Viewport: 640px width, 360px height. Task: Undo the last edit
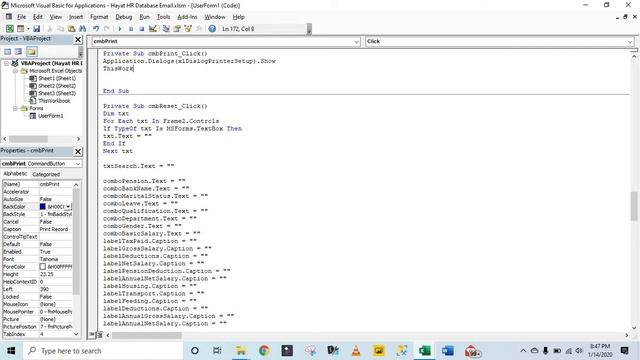(96, 29)
